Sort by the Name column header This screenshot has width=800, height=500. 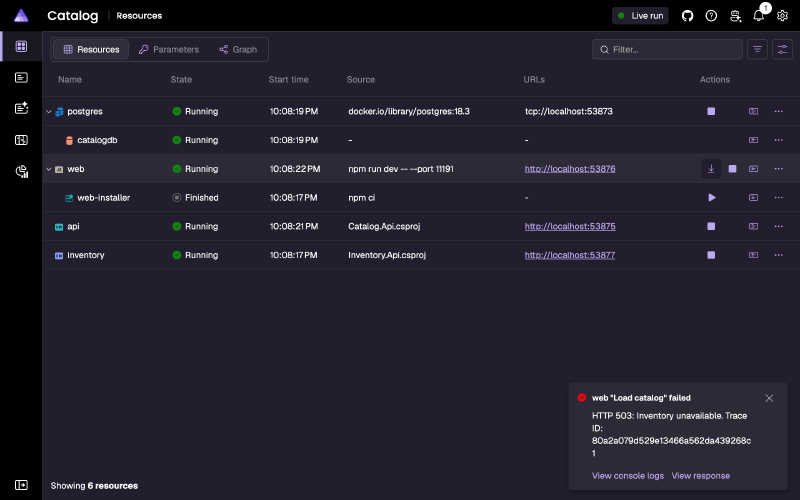70,80
